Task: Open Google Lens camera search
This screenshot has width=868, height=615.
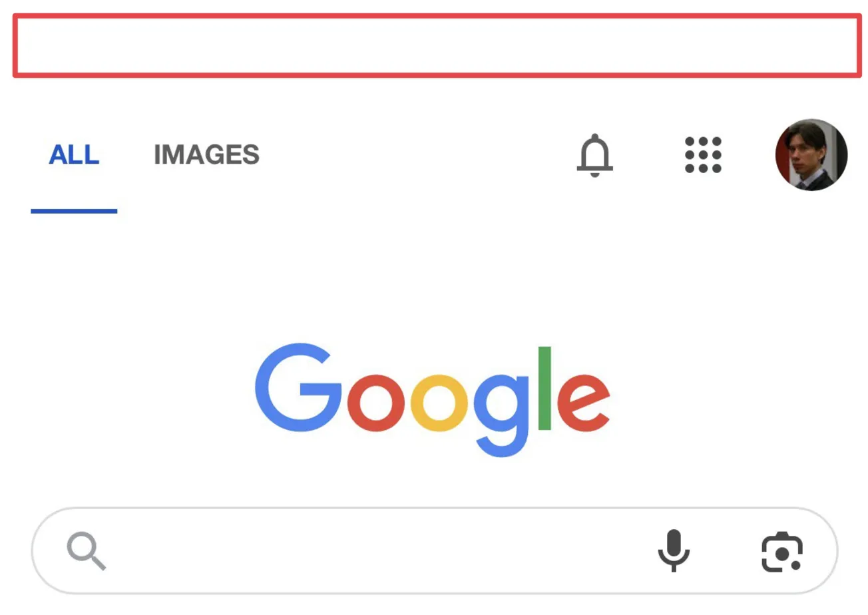Action: [x=781, y=551]
